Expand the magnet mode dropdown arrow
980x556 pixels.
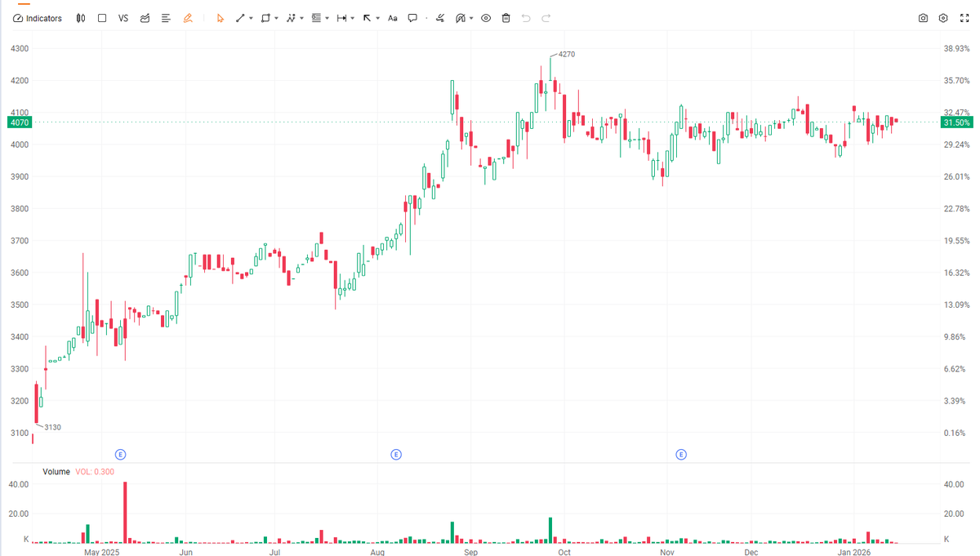472,18
